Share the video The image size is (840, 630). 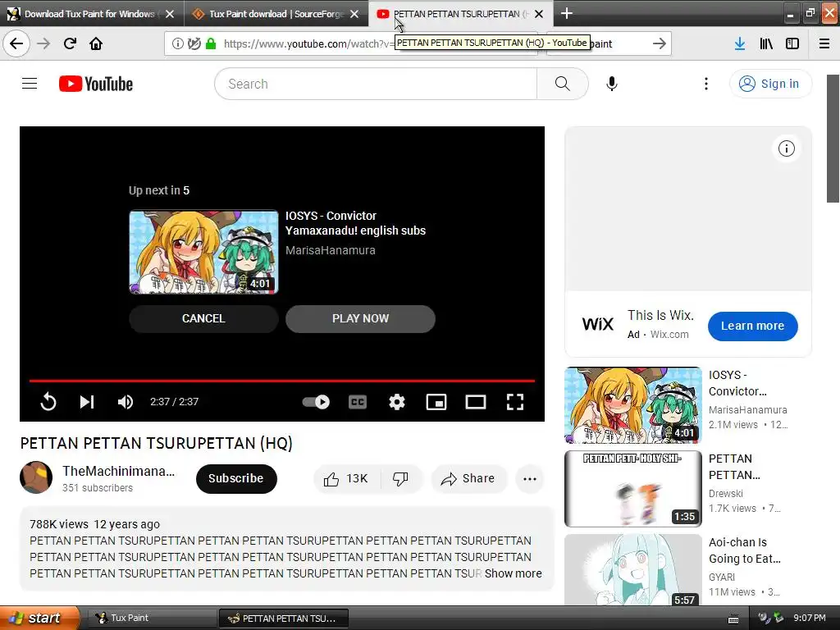pos(468,478)
